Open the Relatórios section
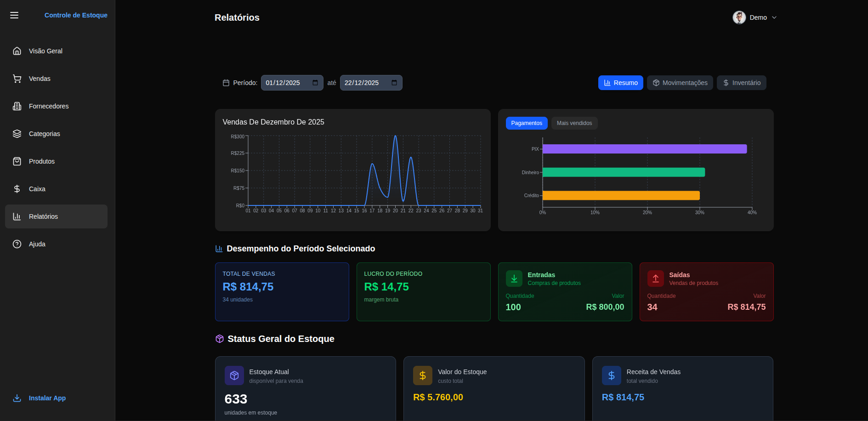Viewport: 868px width, 421px height. (43, 216)
